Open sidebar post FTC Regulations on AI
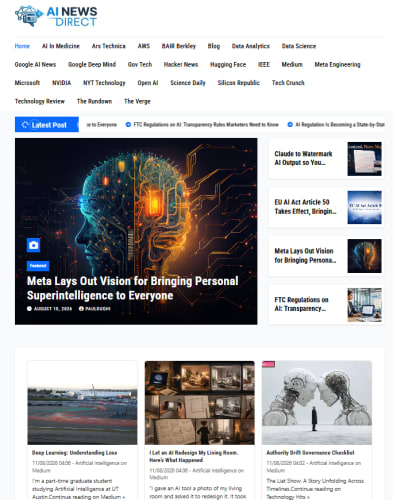The image size is (393, 500). [301, 304]
